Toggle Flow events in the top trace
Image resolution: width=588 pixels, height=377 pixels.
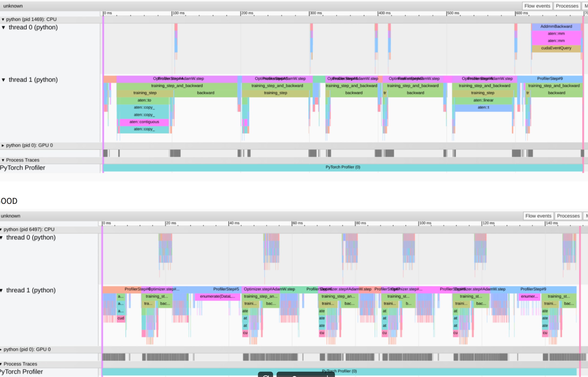pyautogui.click(x=537, y=6)
